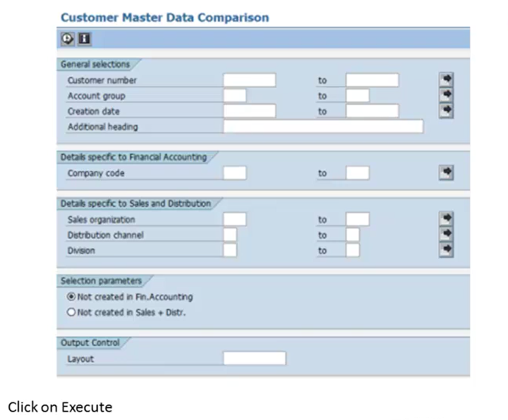
Task: Select Not created in Sales + Distr. option
Action: point(71,312)
